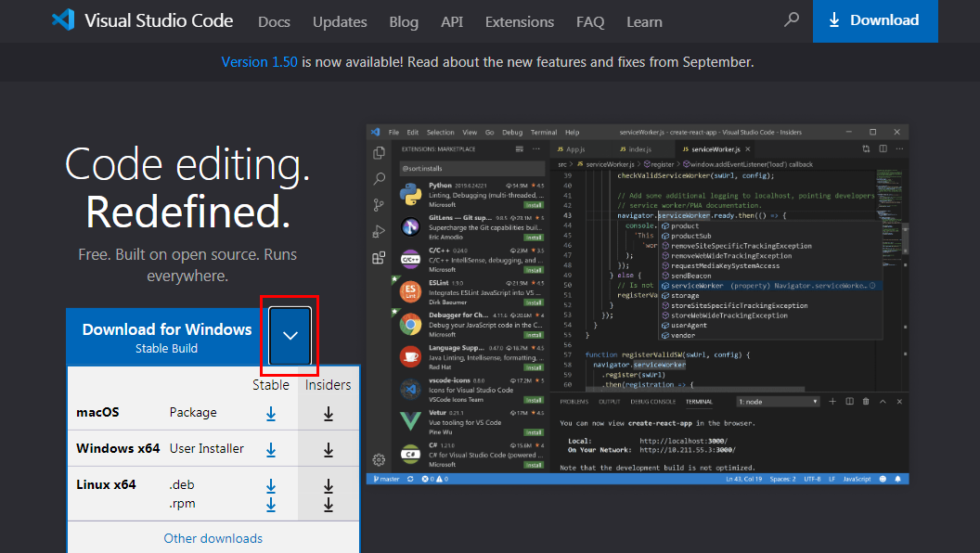The height and width of the screenshot is (553, 980).
Task: Download macOS Insiders package arrow
Action: click(x=329, y=414)
